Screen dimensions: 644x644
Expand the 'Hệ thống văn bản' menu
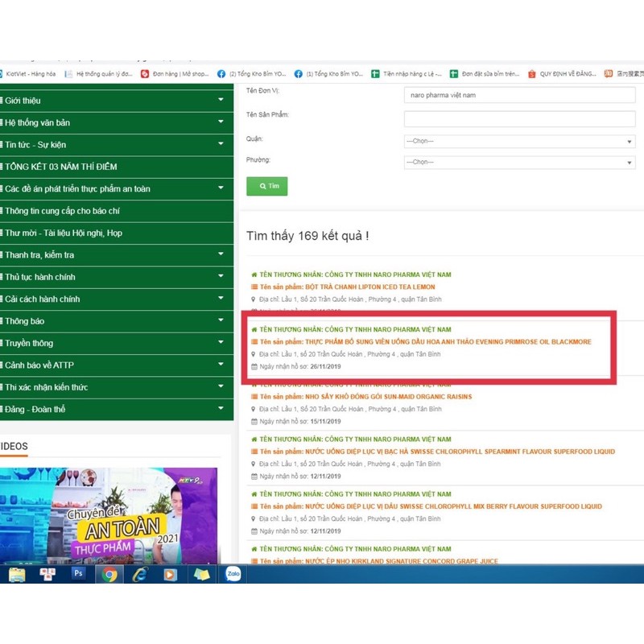pos(114,122)
